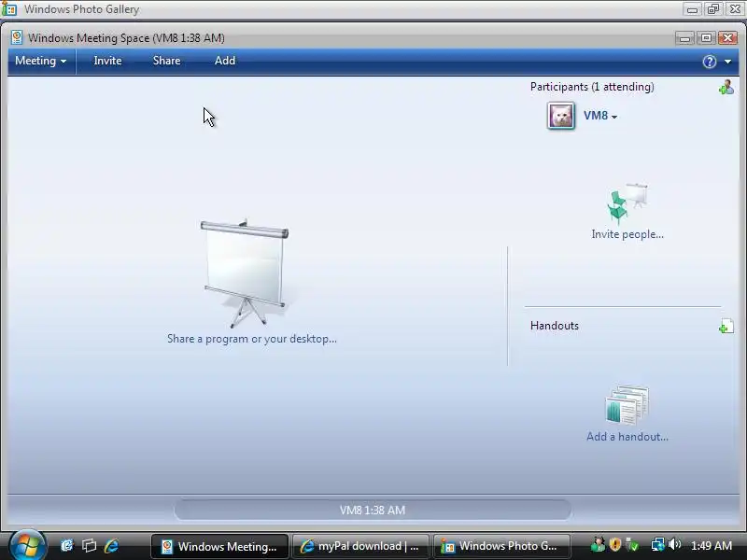Click Participants (1 attending) heading

coord(592,87)
